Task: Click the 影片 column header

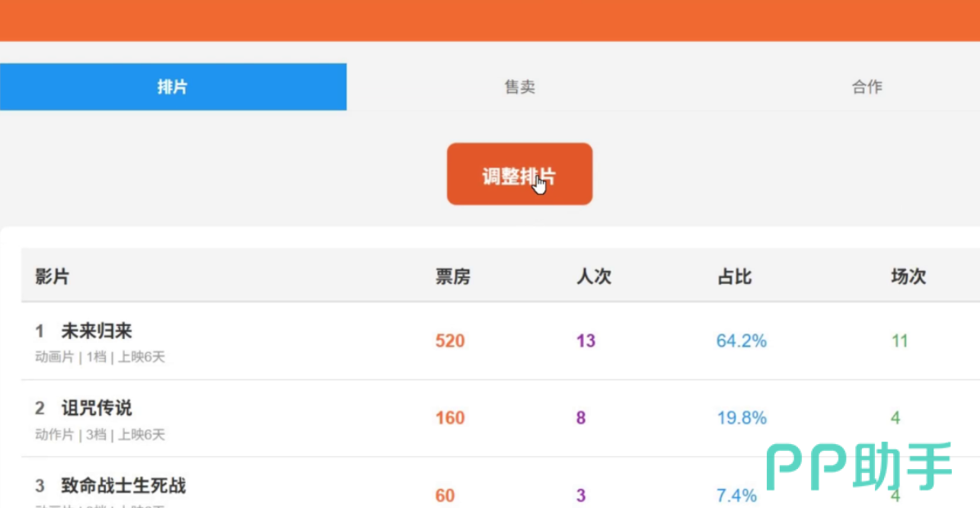Action: (52, 276)
